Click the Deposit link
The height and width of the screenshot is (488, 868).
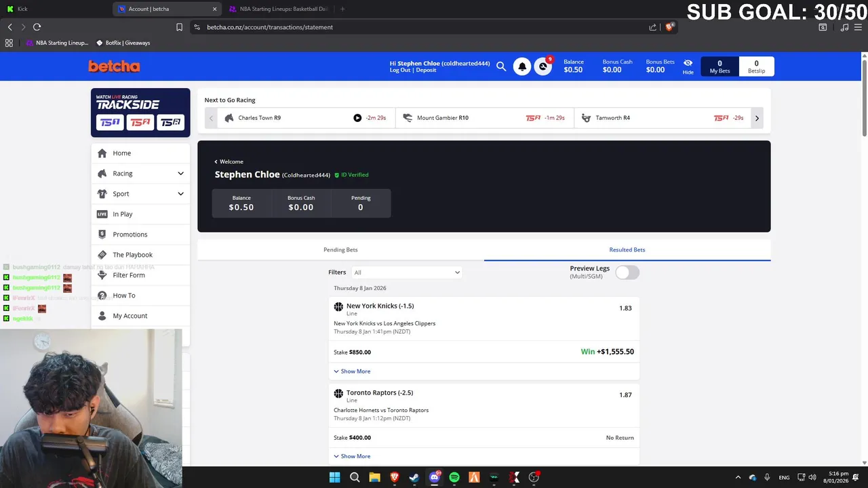click(426, 70)
